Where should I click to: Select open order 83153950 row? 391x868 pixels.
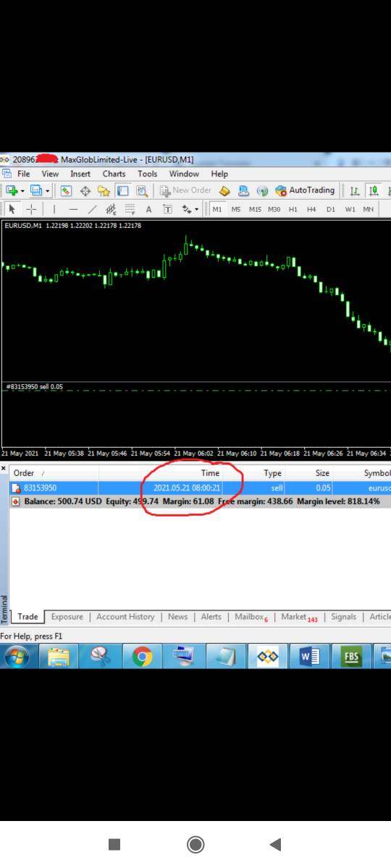point(200,488)
